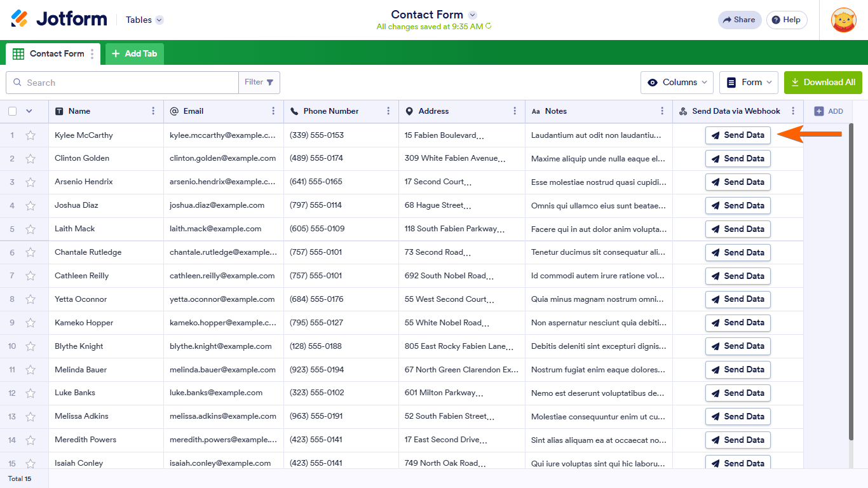The image size is (868, 488).
Task: Click Send Data for Clinton Golden
Action: click(x=738, y=159)
